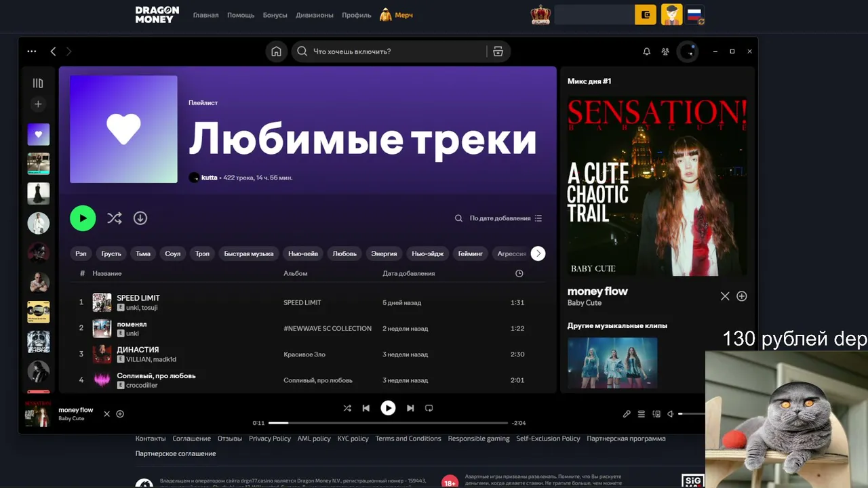Open the По дате добавления sort dropdown

(506, 218)
